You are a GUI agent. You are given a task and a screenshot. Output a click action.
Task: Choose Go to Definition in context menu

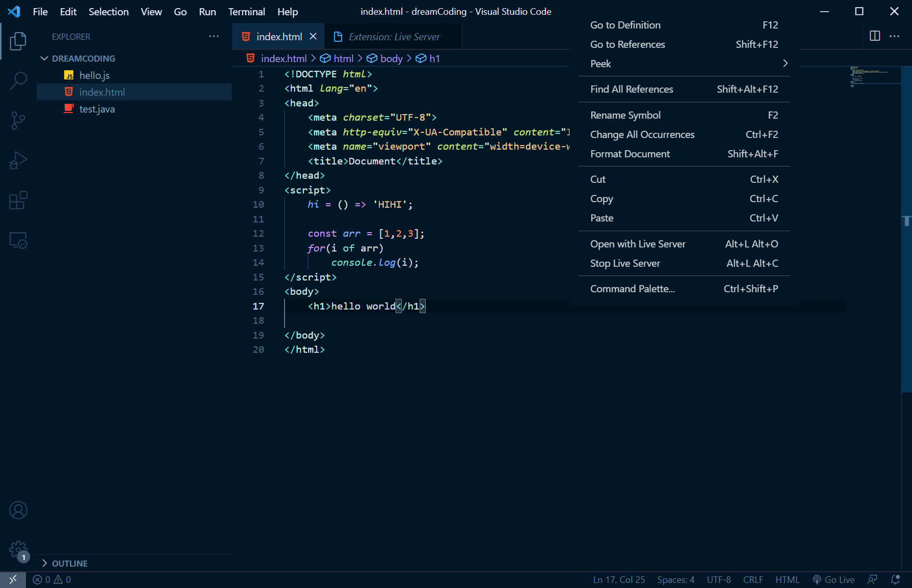pos(684,25)
